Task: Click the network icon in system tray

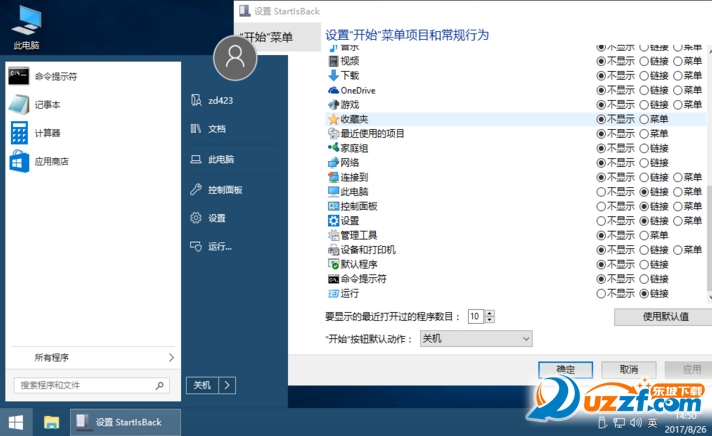Action: (x=619, y=423)
